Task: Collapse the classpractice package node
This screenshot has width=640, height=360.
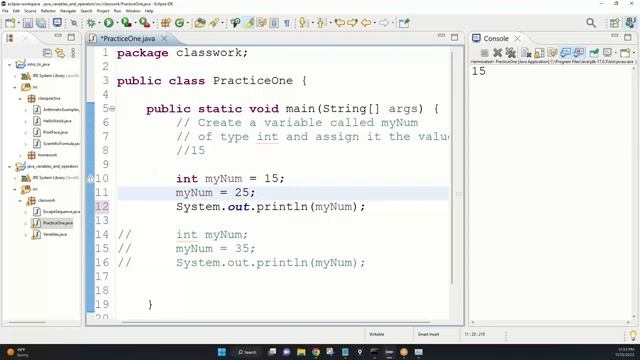Action: click(x=20, y=98)
